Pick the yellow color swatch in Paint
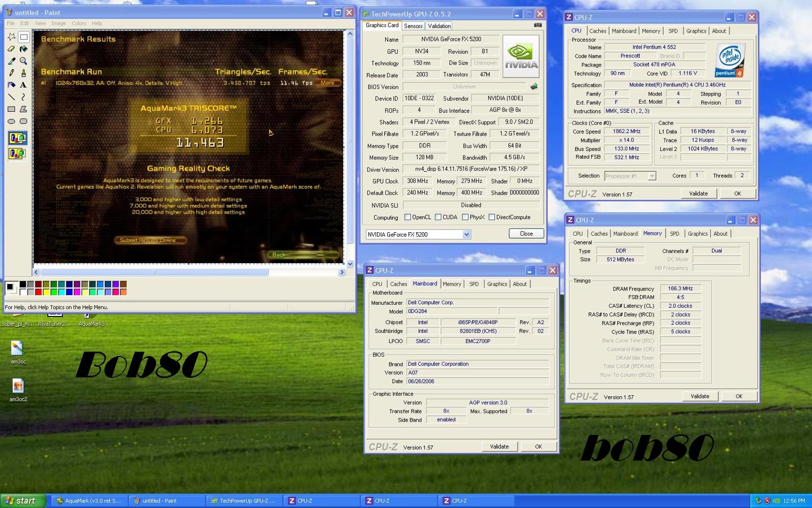 (x=46, y=292)
